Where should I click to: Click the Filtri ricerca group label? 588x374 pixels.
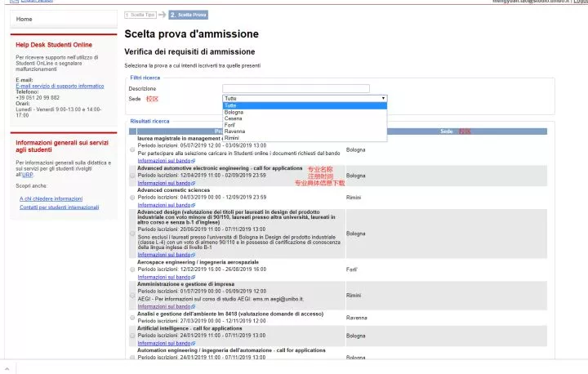pos(145,78)
